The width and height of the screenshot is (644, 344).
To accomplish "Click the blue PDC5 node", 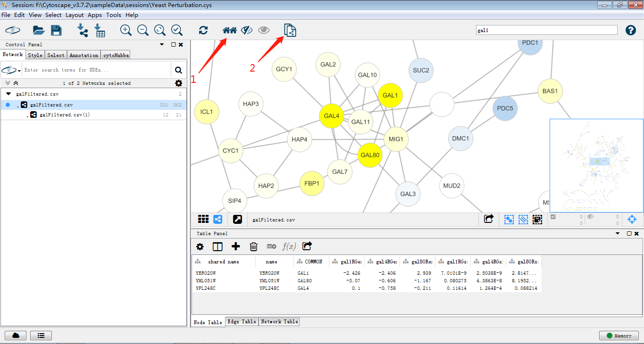I will 505,108.
